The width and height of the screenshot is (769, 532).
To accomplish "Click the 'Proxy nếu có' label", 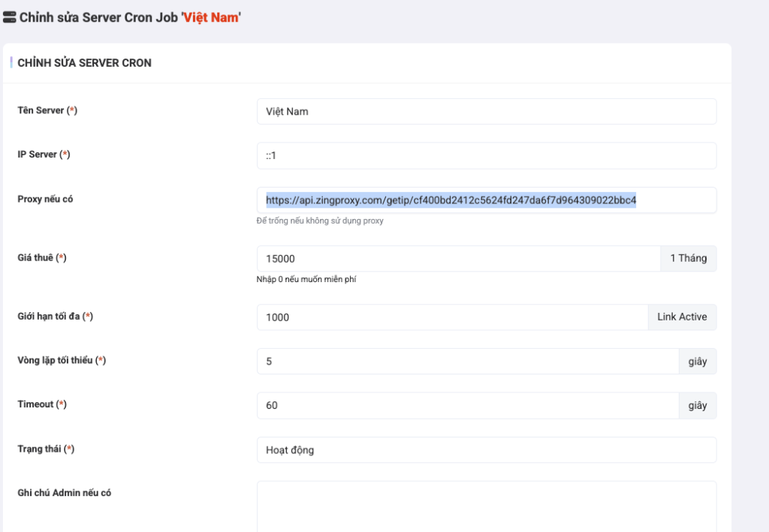I will click(x=45, y=200).
